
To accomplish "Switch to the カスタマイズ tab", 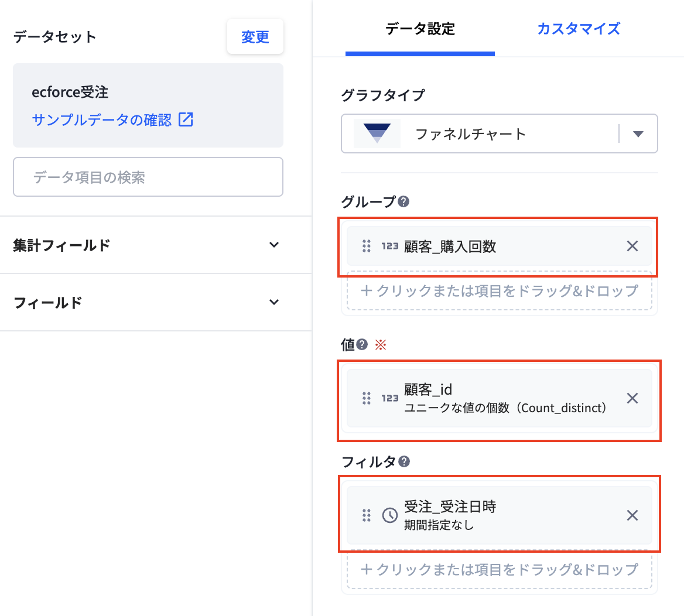I will 579,29.
